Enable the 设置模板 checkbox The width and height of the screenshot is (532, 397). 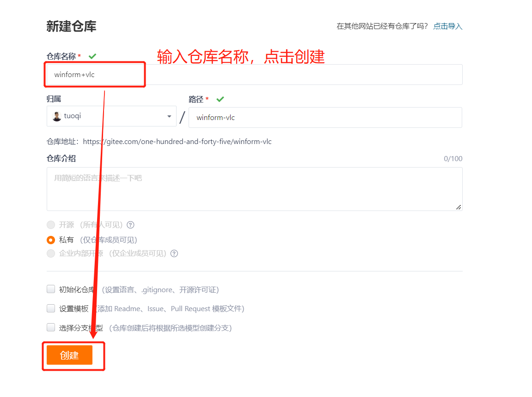point(51,308)
